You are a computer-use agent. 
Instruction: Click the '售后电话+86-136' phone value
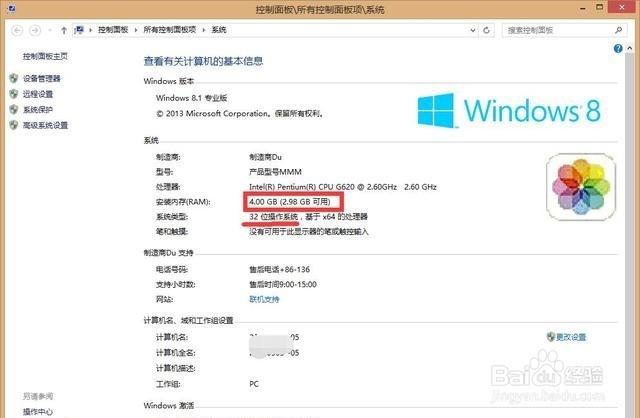click(280, 269)
